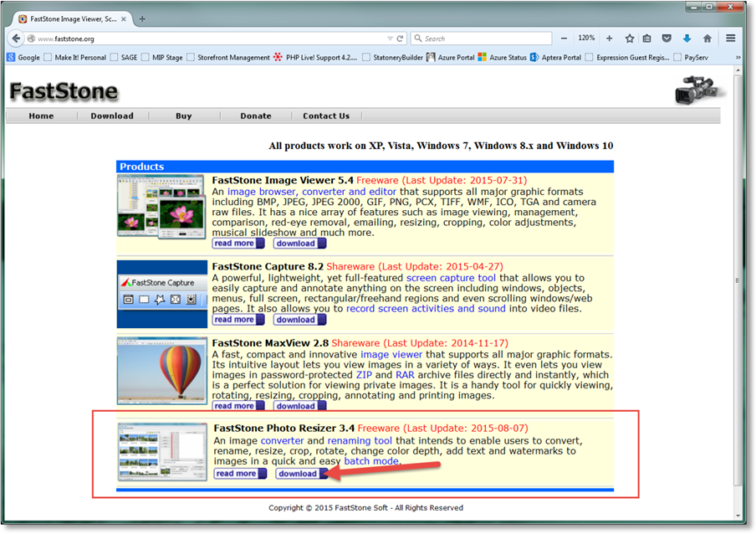The height and width of the screenshot is (534, 756).
Task: Click the scrollbar up arrow
Action: coord(738,70)
